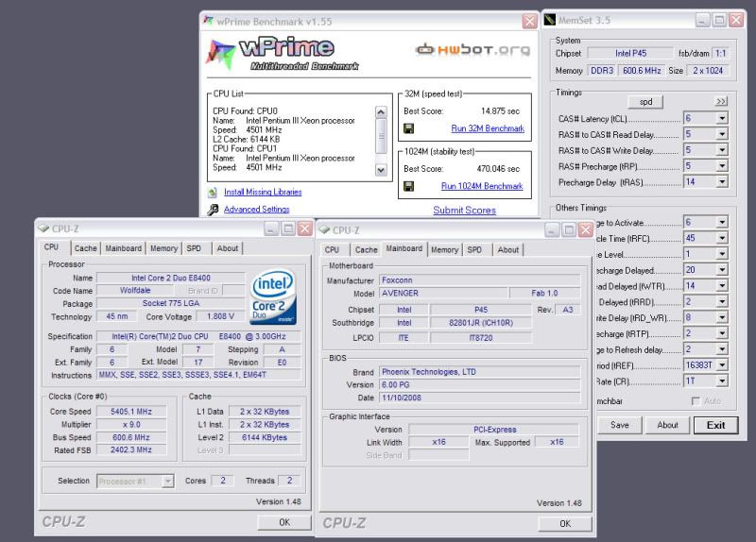The width and height of the screenshot is (756, 542).
Task: Open the SPD tab in left CPU-Z
Action: click(x=194, y=248)
